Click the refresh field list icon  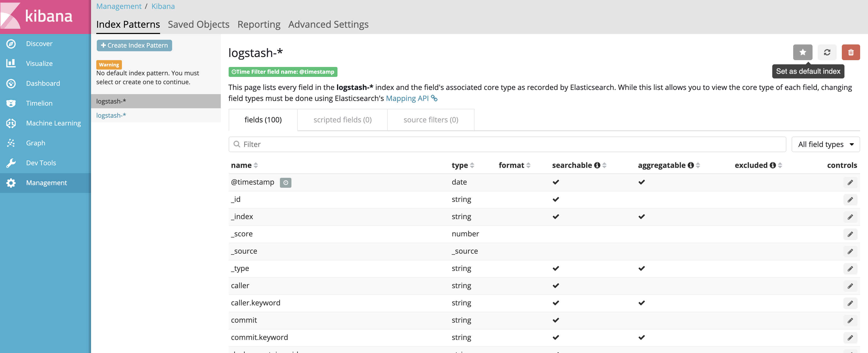pos(827,52)
